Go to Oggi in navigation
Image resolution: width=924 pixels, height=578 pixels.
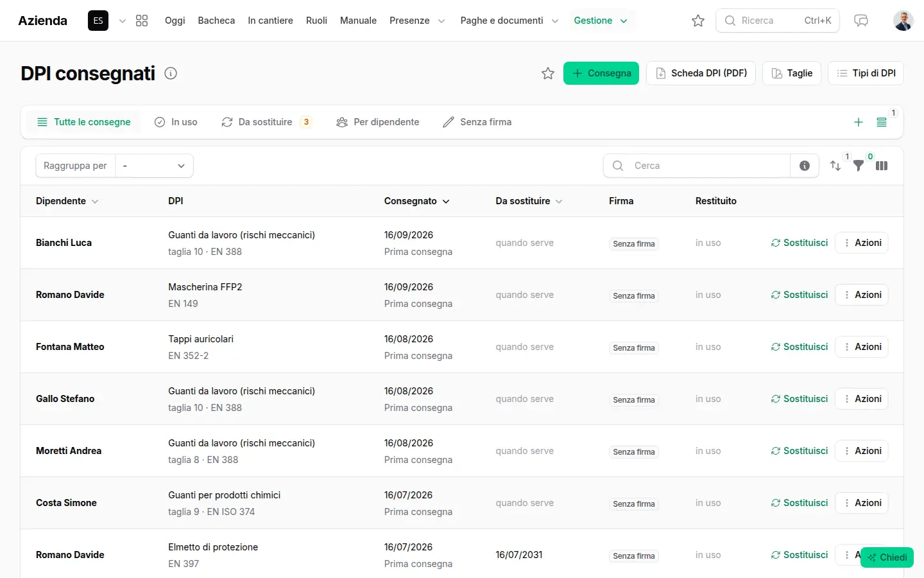pyautogui.click(x=175, y=21)
